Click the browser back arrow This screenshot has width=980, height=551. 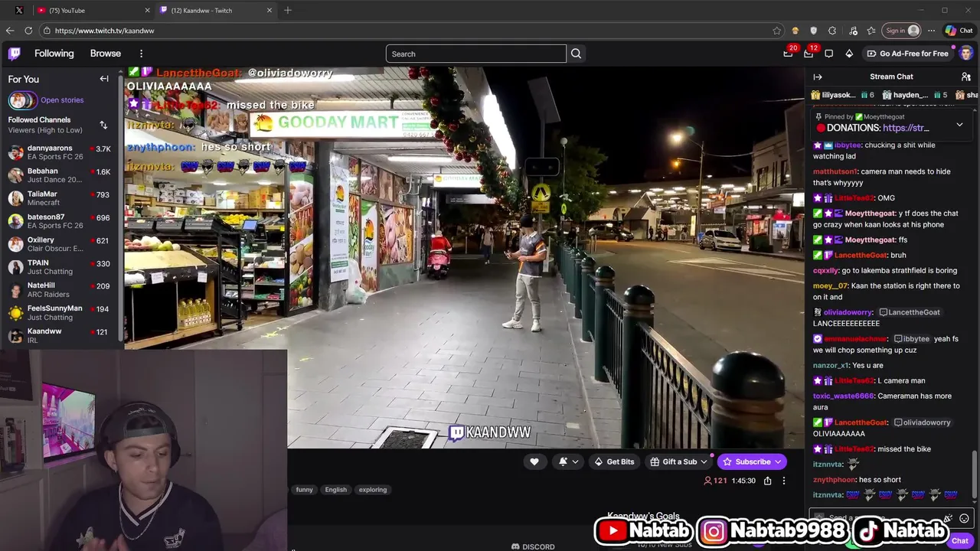[9, 31]
